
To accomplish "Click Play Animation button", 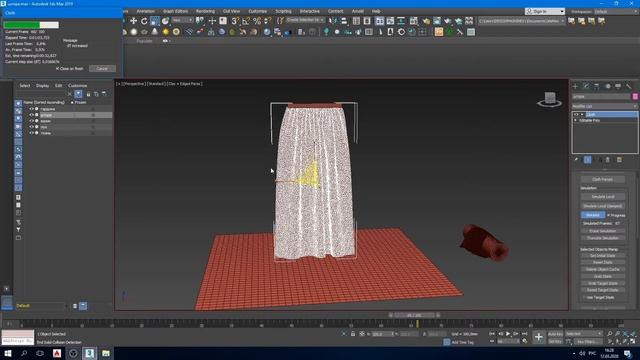I will coord(508,334).
